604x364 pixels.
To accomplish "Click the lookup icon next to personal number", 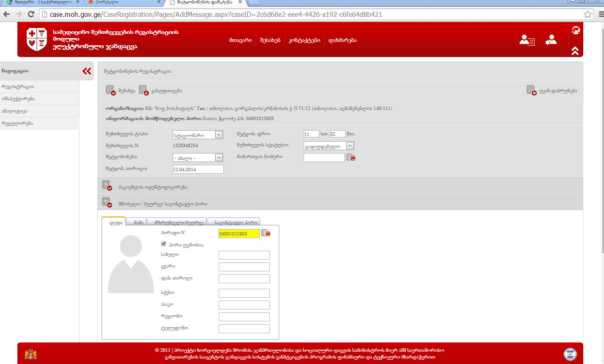I will point(266,233).
